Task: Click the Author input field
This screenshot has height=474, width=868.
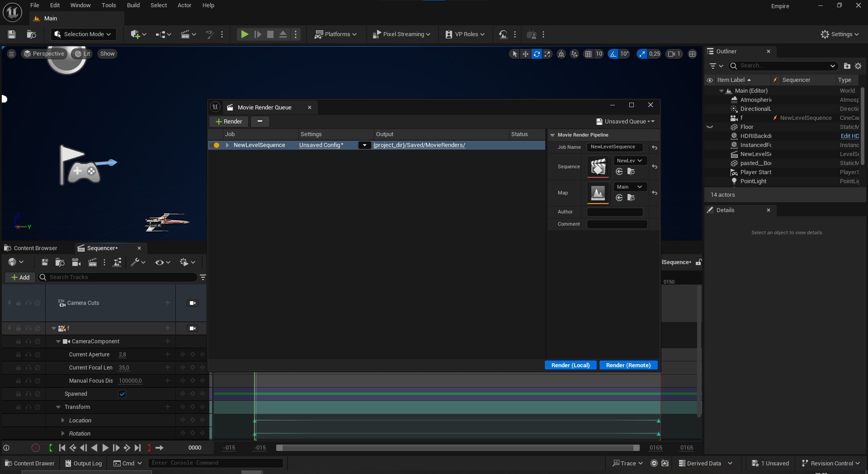Action: click(x=615, y=212)
